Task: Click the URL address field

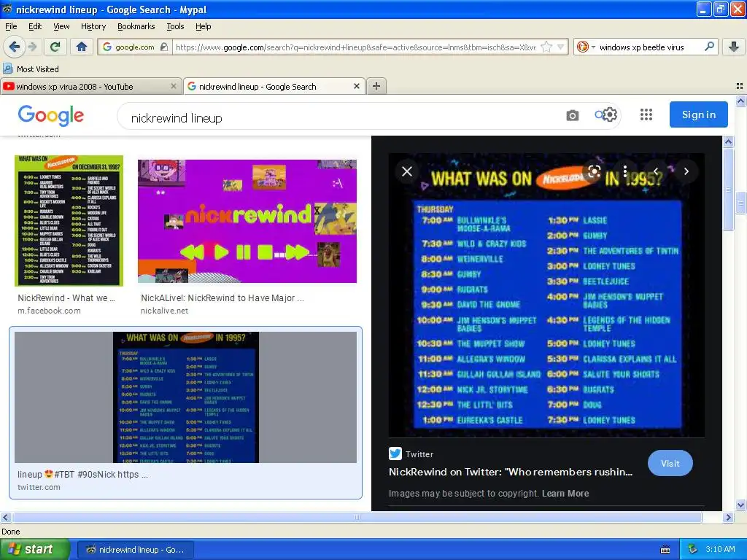Action: [x=355, y=47]
